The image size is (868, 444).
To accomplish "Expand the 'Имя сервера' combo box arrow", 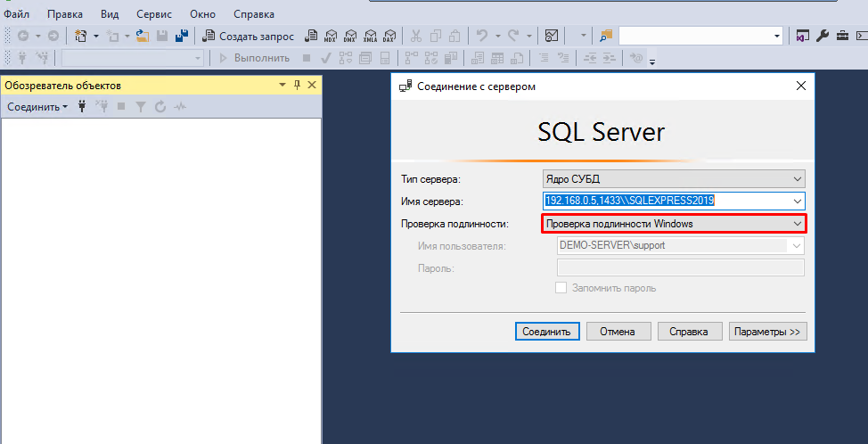I will (x=797, y=201).
